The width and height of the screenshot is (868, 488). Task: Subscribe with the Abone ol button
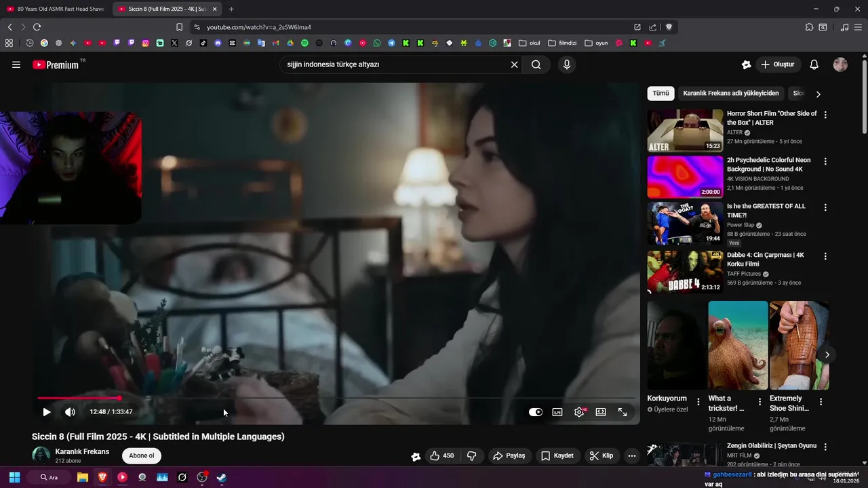coord(142,455)
